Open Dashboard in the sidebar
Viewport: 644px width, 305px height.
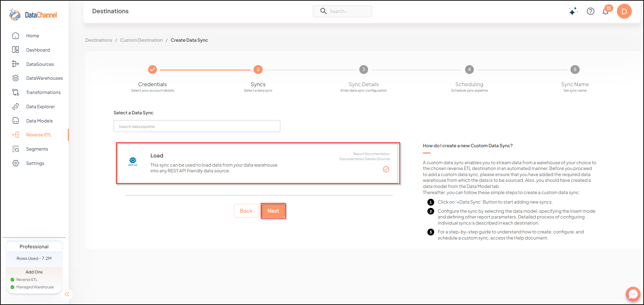pyautogui.click(x=38, y=50)
